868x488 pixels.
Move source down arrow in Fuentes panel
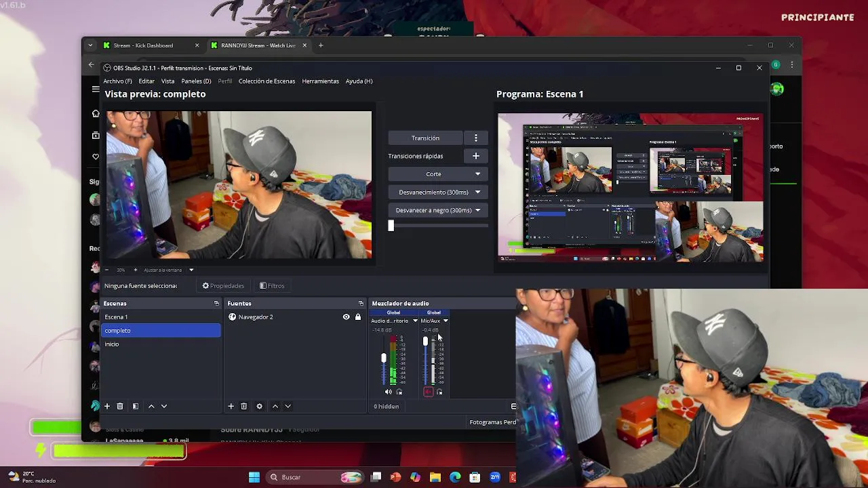click(288, 406)
